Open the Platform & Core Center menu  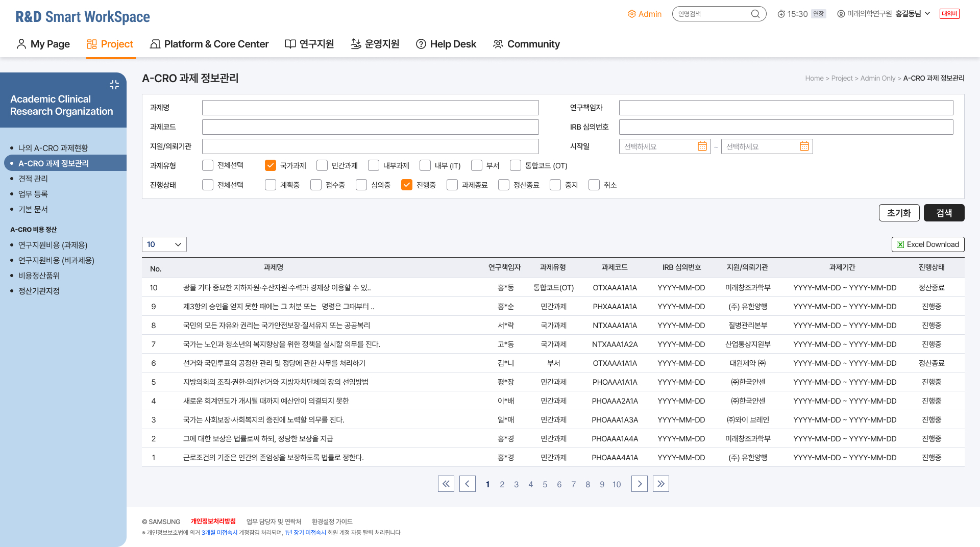pyautogui.click(x=209, y=44)
